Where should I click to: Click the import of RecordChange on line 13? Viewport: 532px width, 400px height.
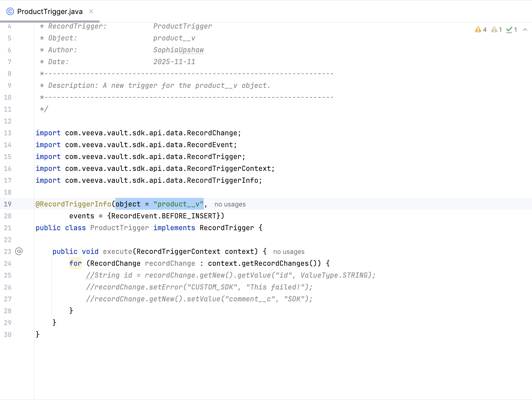coord(138,133)
